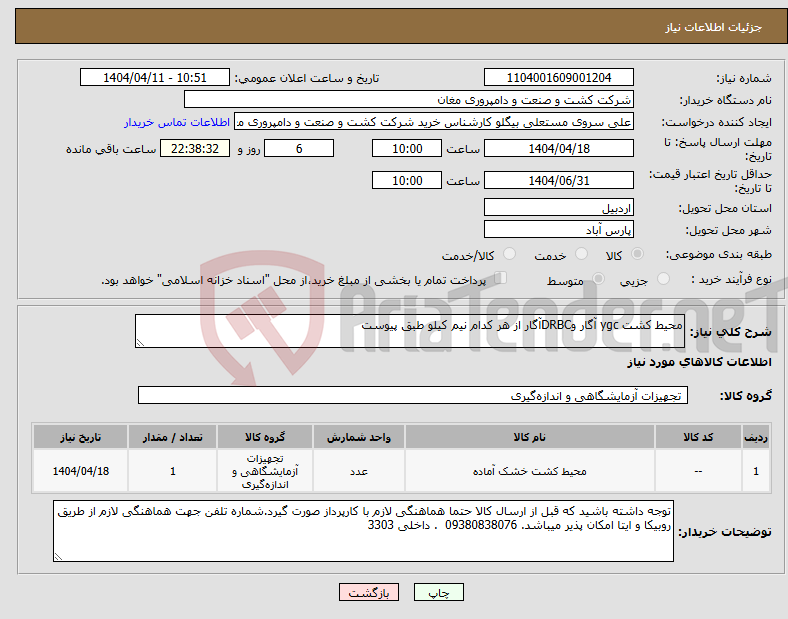
Task: Click the goods group field تجهیزات آزمایشگاهی
Action: coord(413,395)
